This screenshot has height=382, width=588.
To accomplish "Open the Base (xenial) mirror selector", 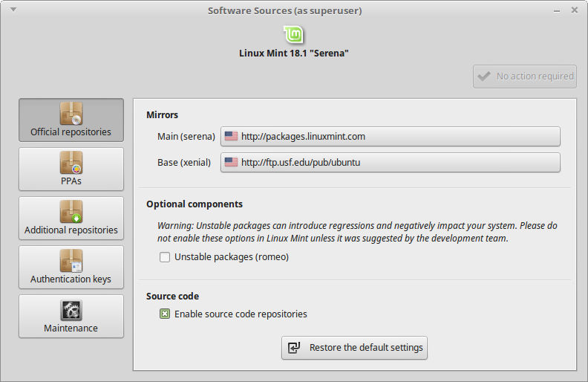I will 390,162.
